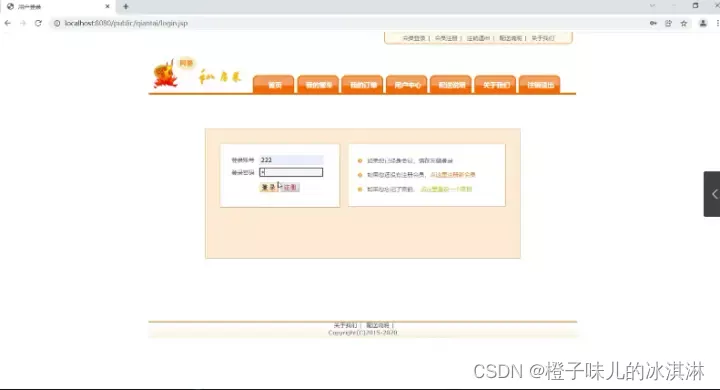The height and width of the screenshot is (390, 720).
Task: Open 首页 home orange nav tab
Action: tap(274, 85)
